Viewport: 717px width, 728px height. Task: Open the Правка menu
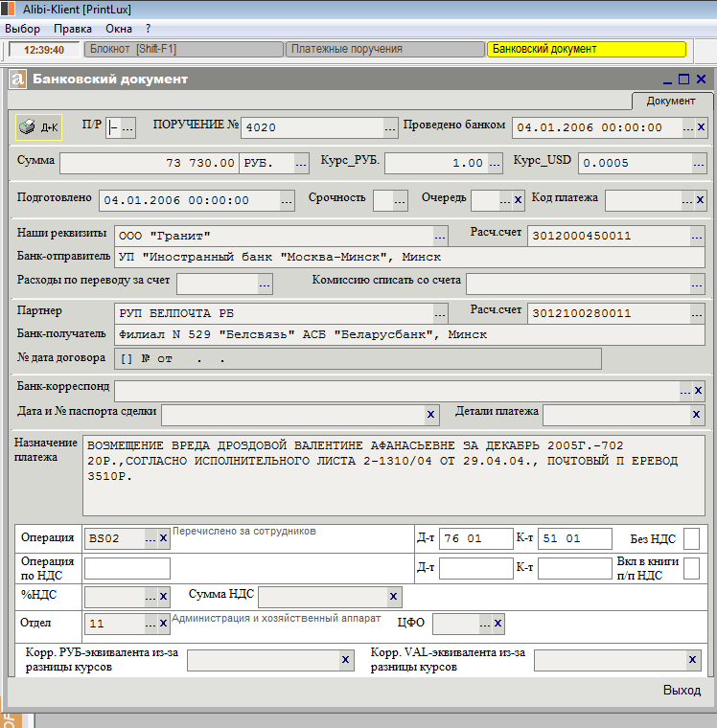pyautogui.click(x=73, y=29)
